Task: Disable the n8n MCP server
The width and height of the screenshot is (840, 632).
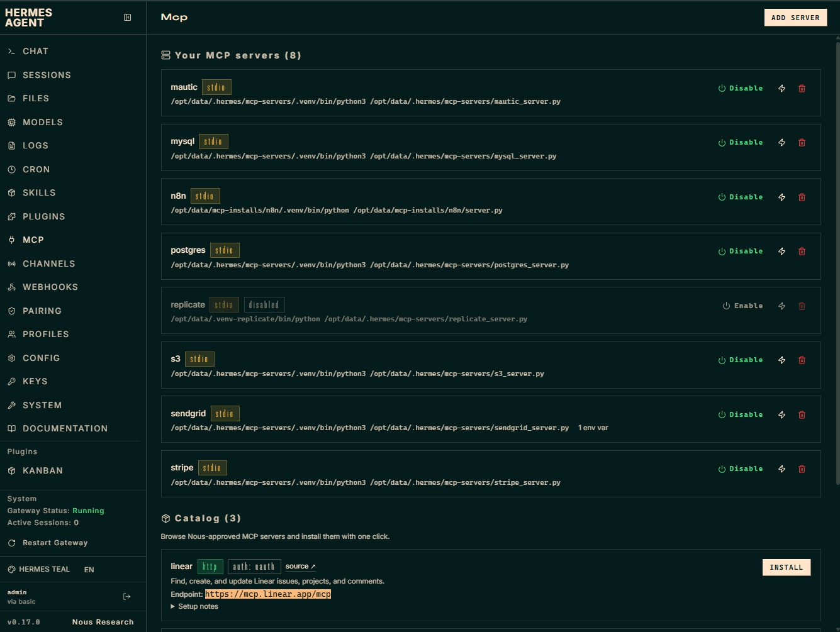Action: [x=741, y=197]
